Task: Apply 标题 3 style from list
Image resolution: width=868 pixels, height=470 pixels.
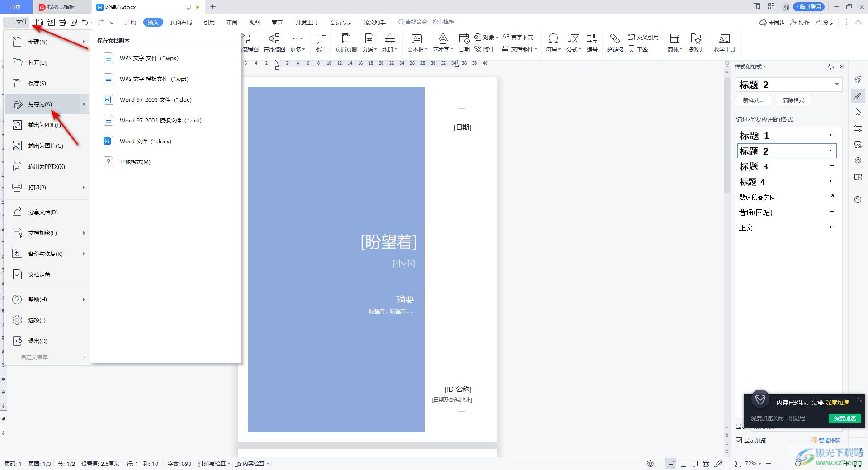Action: [x=787, y=166]
